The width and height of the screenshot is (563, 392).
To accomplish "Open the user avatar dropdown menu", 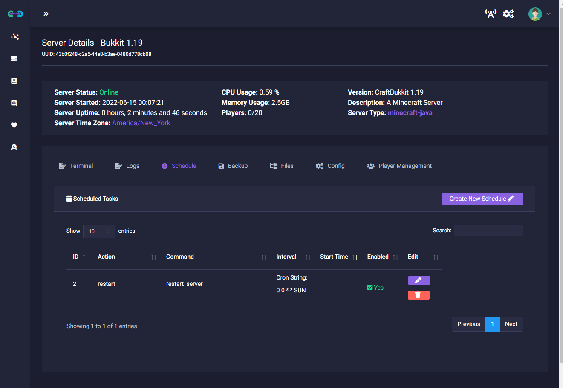I will point(539,14).
